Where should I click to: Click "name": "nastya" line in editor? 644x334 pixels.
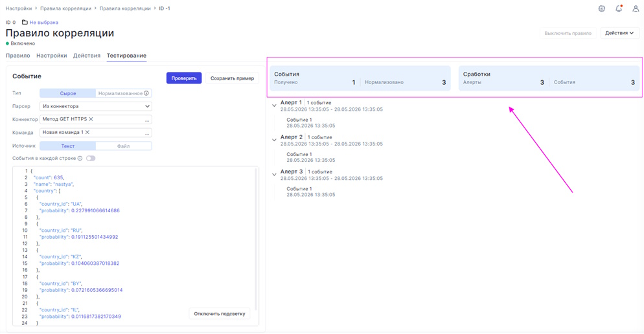click(x=54, y=184)
